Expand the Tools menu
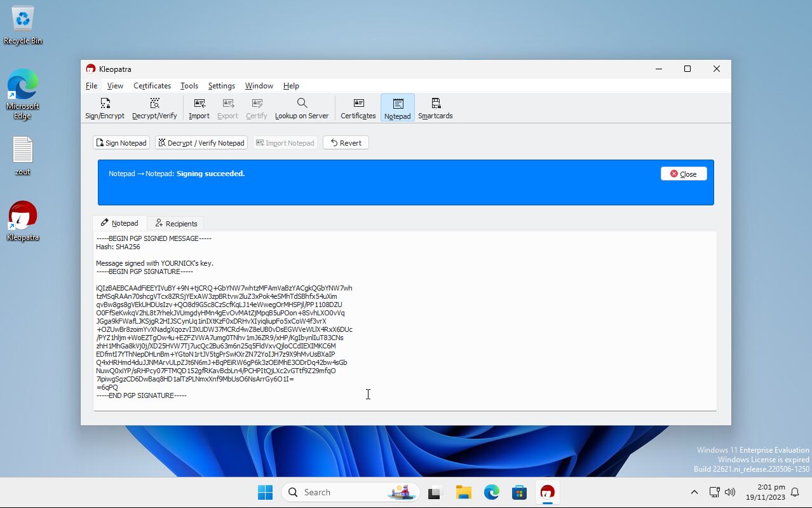Viewport: 812px width, 508px height. click(189, 86)
